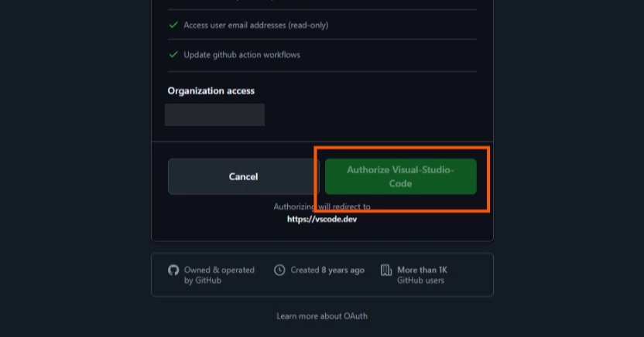Click the Cancel button
Image resolution: width=644 pixels, height=337 pixels.
coord(243,177)
